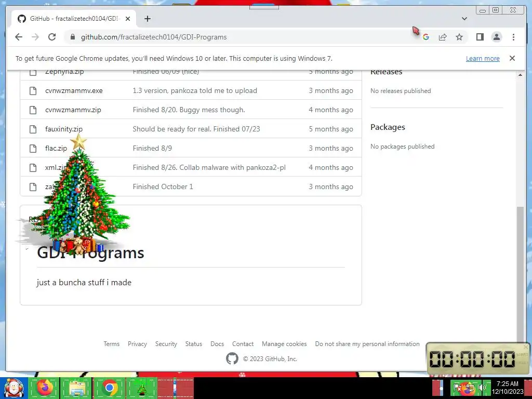The height and width of the screenshot is (399, 532).
Task: Click the scrollbar up arrow
Action: point(520,75)
